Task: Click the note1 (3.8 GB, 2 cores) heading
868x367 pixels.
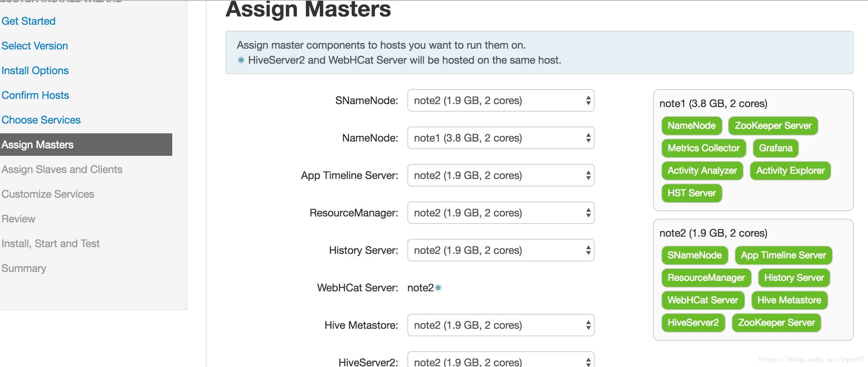Action: click(713, 103)
